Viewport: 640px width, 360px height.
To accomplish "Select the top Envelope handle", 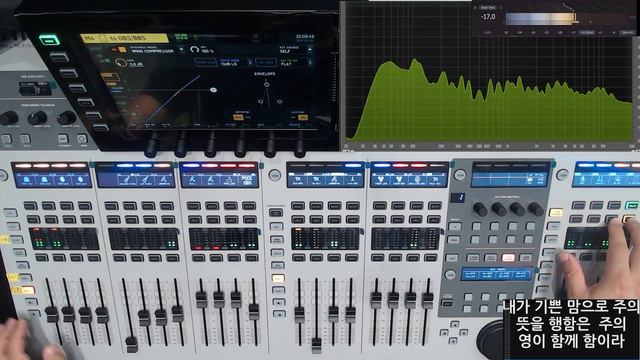I will (x=266, y=84).
